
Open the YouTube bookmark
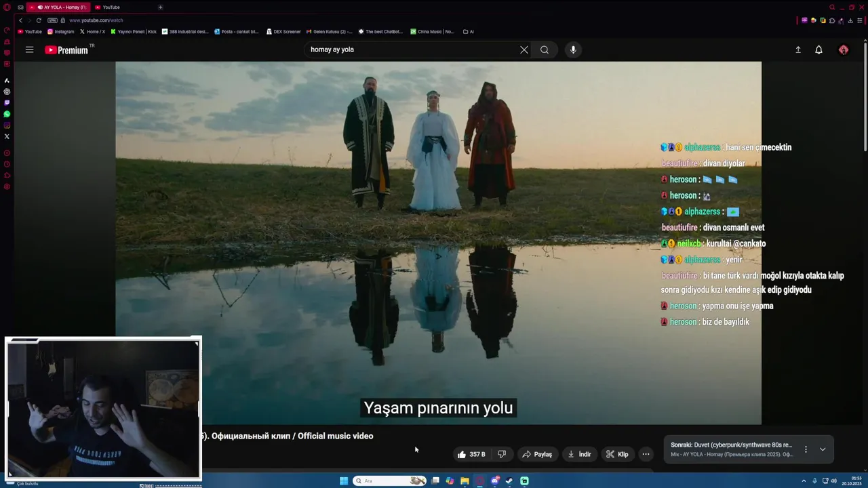[30, 31]
